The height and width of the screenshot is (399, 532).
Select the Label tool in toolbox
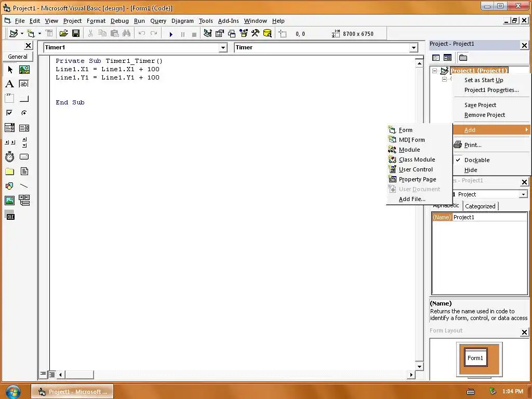point(10,84)
